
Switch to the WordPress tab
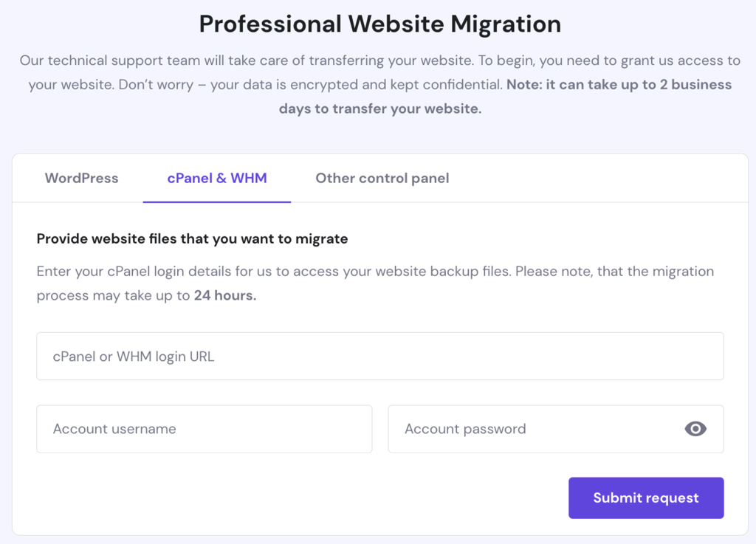click(81, 179)
